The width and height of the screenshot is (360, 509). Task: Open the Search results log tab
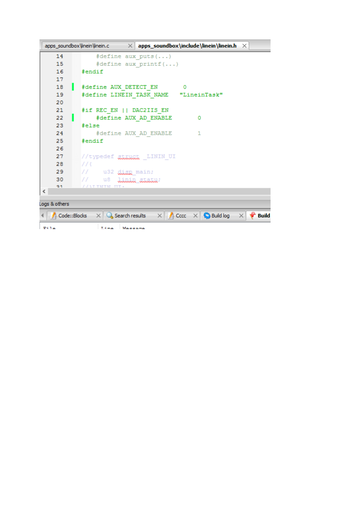point(130,216)
